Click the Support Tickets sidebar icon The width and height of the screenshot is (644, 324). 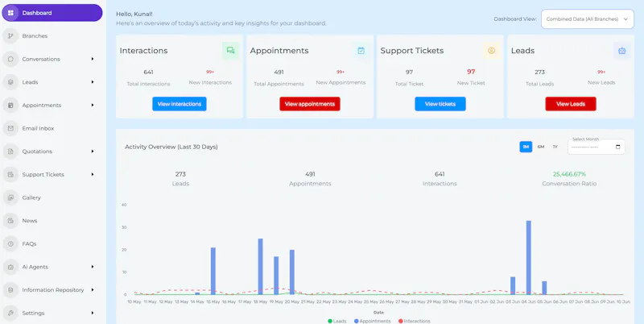(x=10, y=174)
